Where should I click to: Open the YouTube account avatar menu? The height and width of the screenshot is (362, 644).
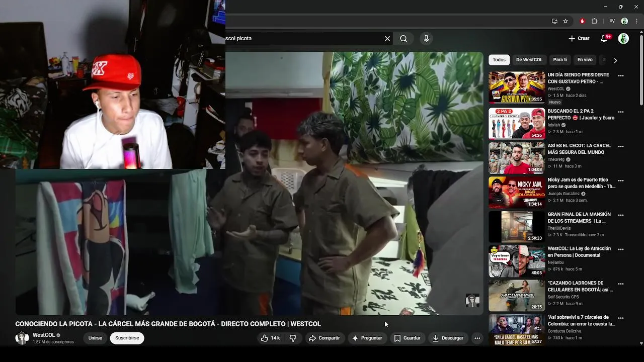point(623,38)
